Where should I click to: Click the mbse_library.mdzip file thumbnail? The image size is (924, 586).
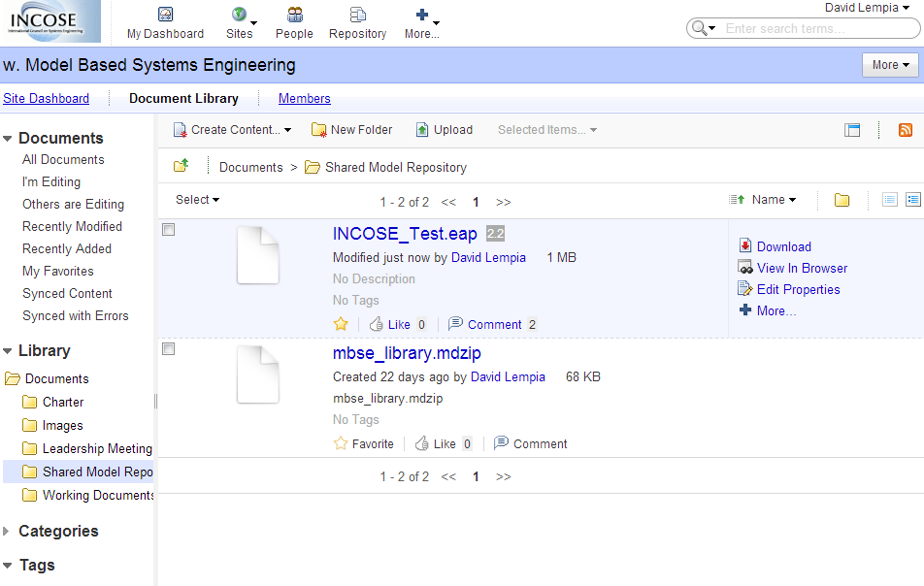(x=258, y=374)
